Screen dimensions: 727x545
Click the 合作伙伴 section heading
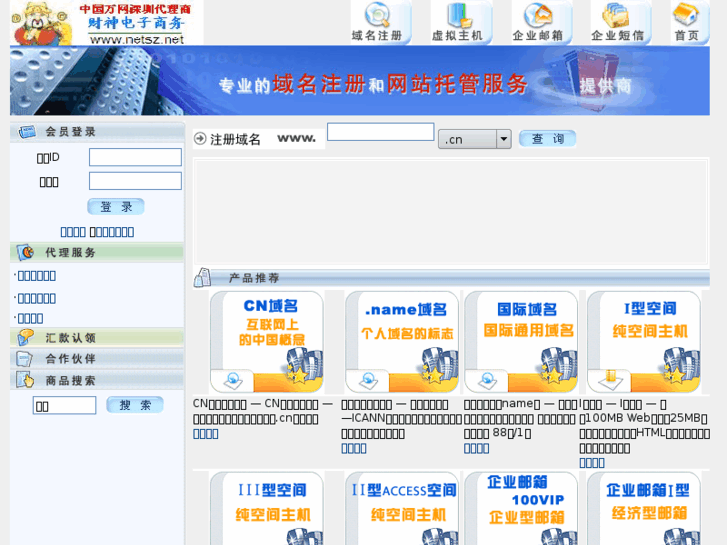click(70, 359)
